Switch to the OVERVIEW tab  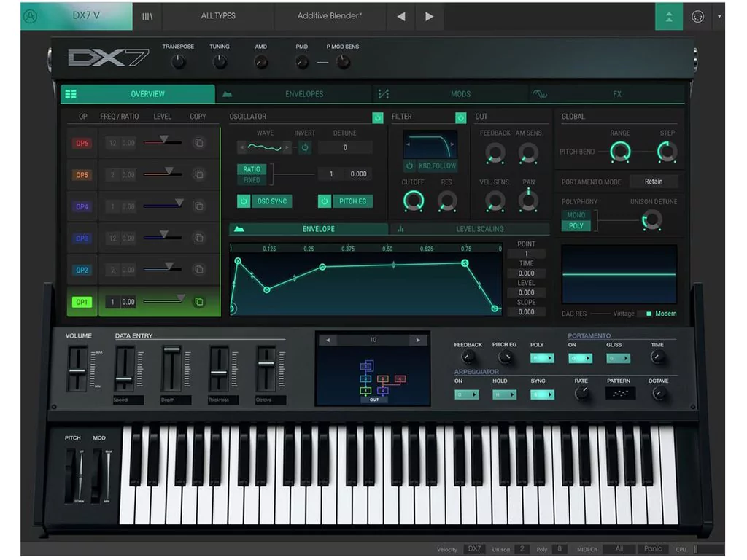(x=138, y=94)
